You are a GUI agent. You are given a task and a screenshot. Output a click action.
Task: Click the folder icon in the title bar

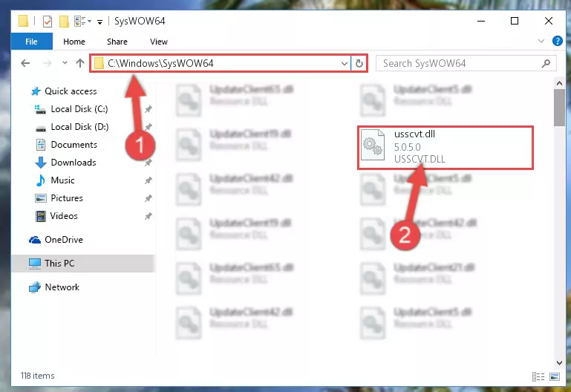(23, 21)
